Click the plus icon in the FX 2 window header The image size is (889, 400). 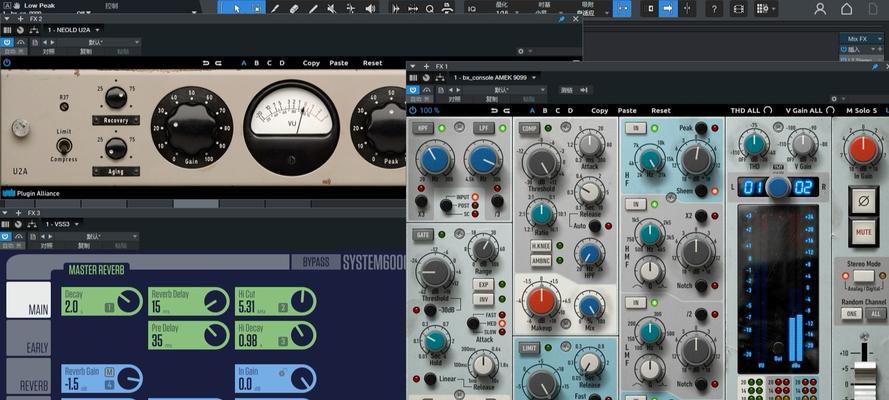(18, 19)
